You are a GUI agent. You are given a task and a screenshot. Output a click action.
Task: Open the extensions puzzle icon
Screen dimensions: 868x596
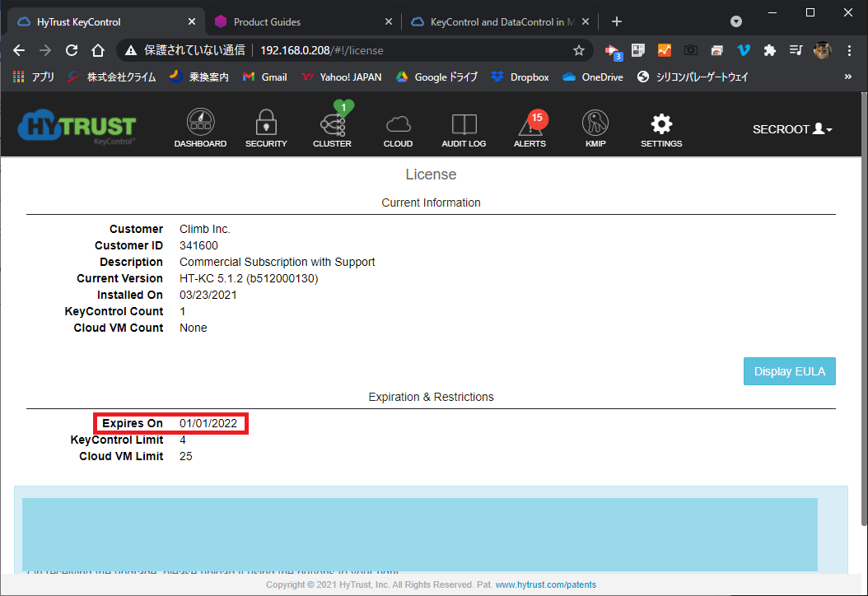pyautogui.click(x=769, y=50)
